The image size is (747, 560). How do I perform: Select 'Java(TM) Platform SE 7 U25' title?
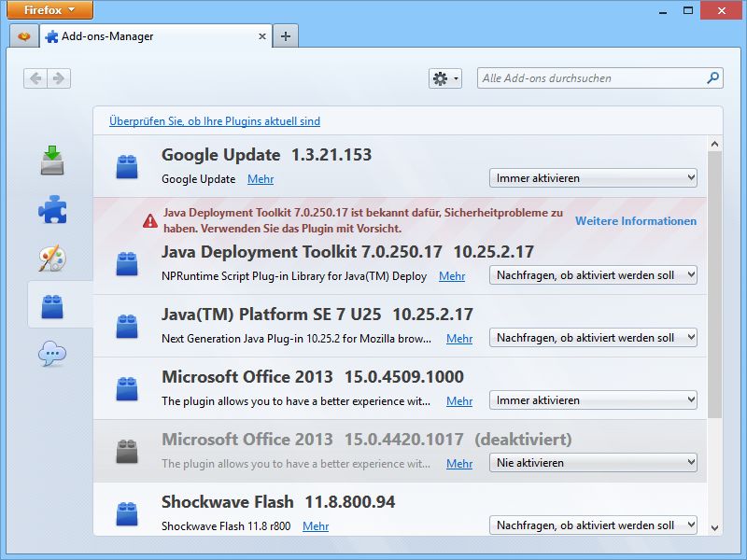(x=271, y=315)
